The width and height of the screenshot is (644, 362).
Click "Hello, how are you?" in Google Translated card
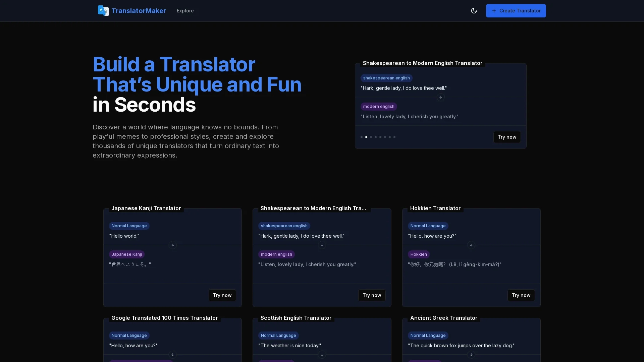coord(133,346)
